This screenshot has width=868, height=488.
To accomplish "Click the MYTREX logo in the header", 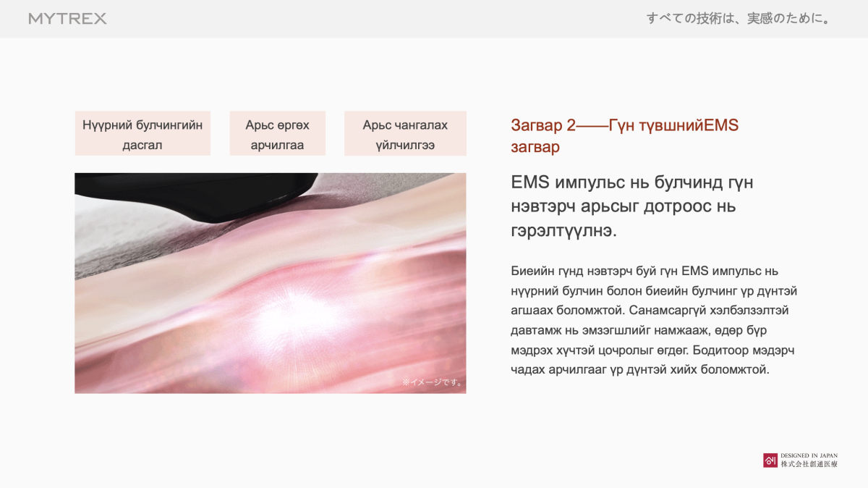I will point(67,19).
